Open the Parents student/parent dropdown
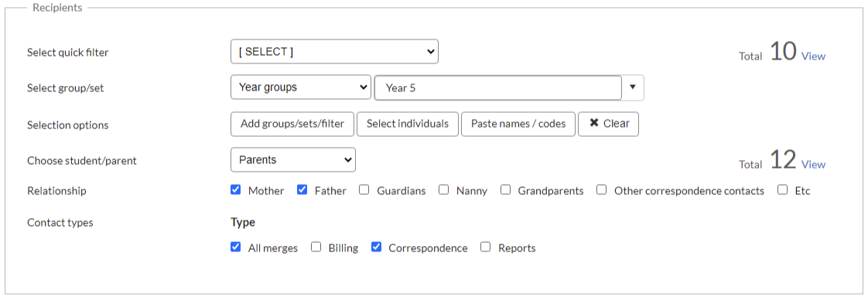868x297 pixels. click(293, 160)
